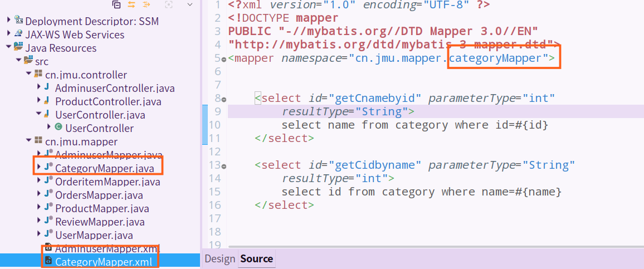This screenshot has height=269, width=644.
Task: Expand ProductController.java arrow
Action: click(x=38, y=101)
